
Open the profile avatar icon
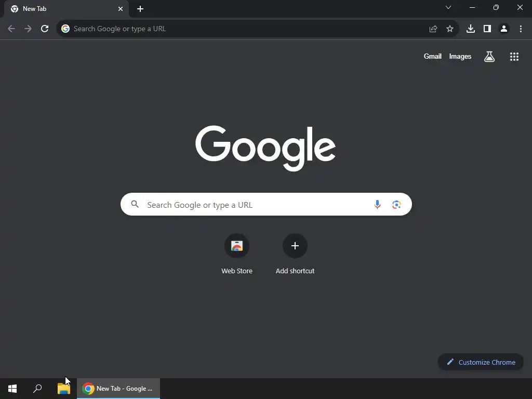504,29
